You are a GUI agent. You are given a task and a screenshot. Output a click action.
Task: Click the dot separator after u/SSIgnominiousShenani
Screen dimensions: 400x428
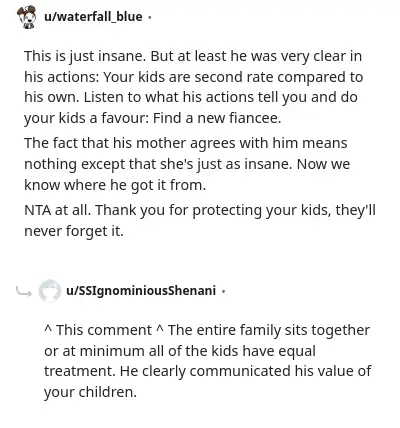tap(223, 292)
